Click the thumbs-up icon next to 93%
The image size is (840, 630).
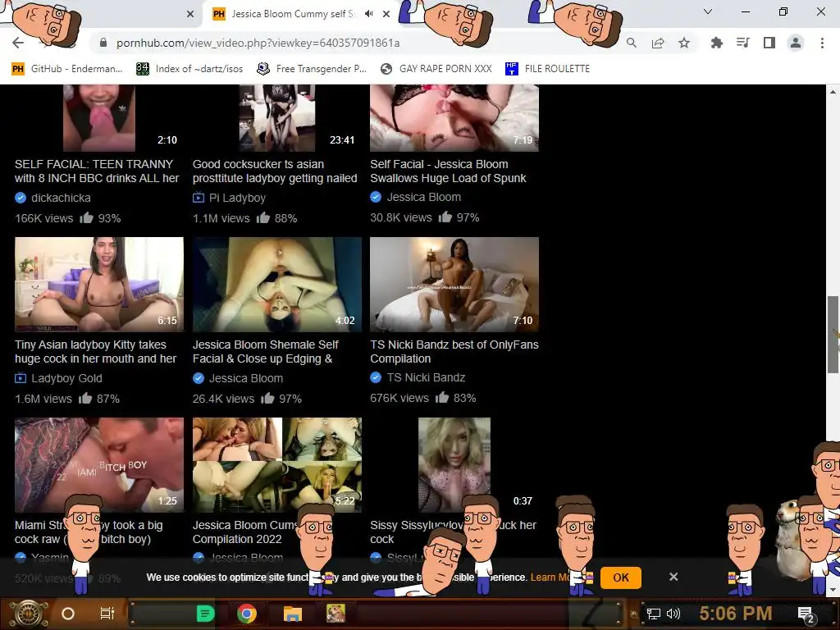[86, 217]
